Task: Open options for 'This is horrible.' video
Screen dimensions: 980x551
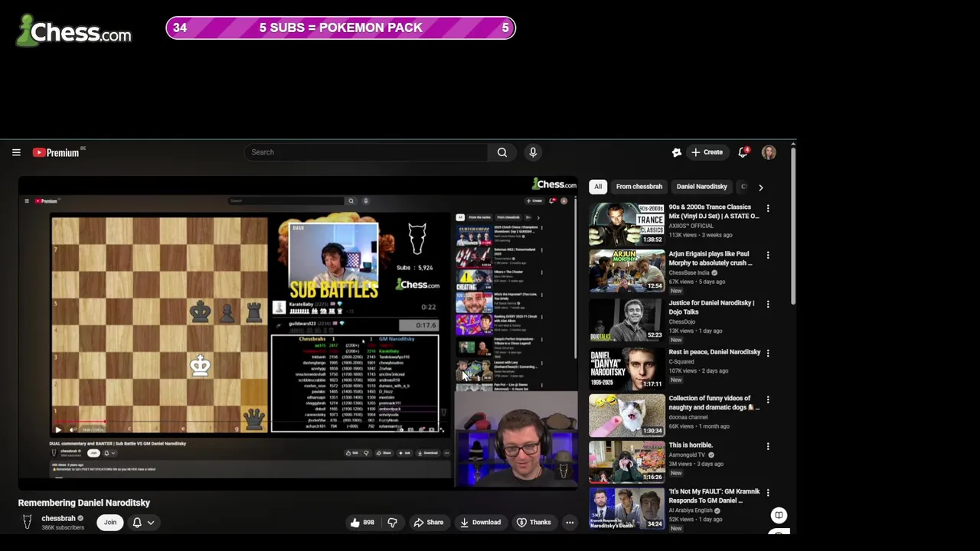Action: [x=768, y=446]
